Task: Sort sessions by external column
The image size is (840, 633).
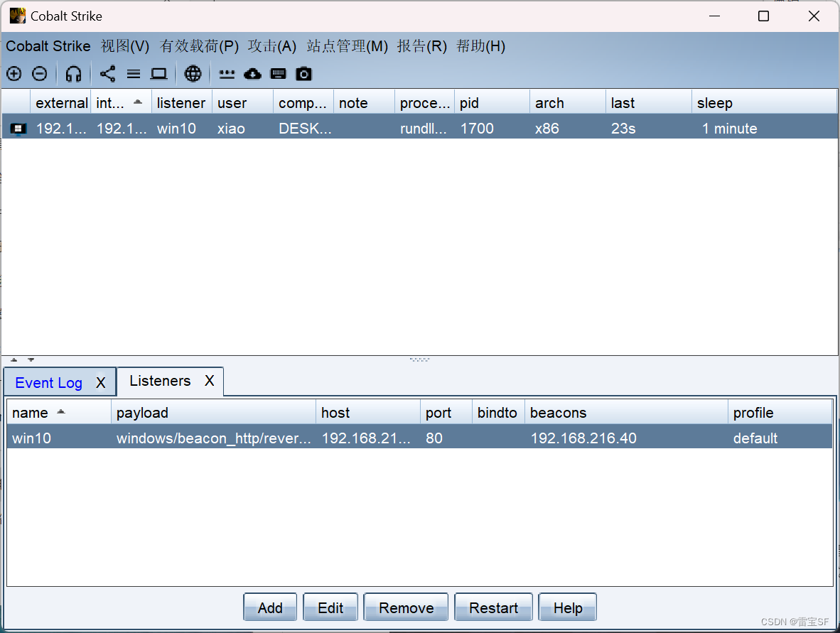Action: 60,102
